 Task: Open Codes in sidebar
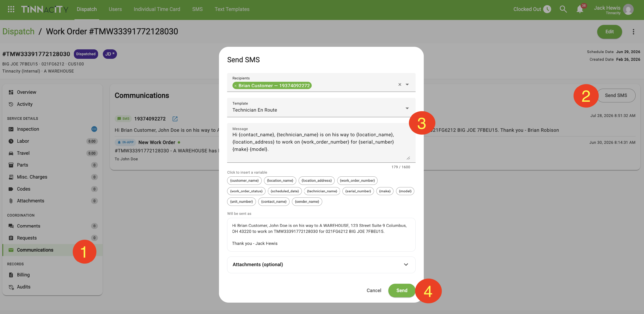52,189
